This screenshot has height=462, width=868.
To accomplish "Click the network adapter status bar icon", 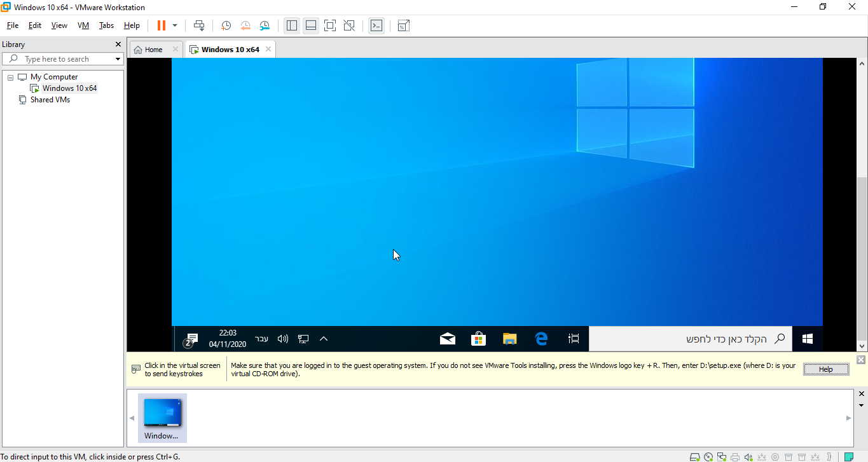I will point(722,457).
